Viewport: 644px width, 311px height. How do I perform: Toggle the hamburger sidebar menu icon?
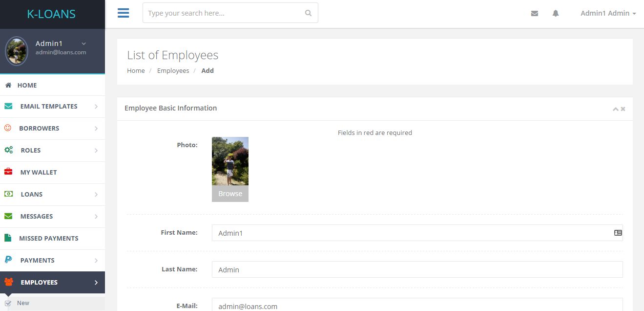[x=124, y=13]
